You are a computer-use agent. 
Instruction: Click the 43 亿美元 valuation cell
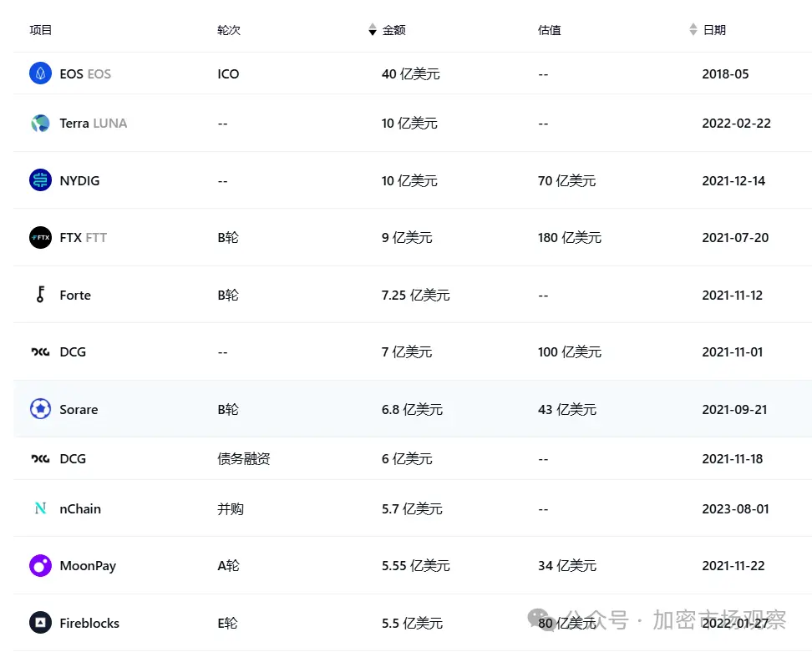[x=567, y=409]
